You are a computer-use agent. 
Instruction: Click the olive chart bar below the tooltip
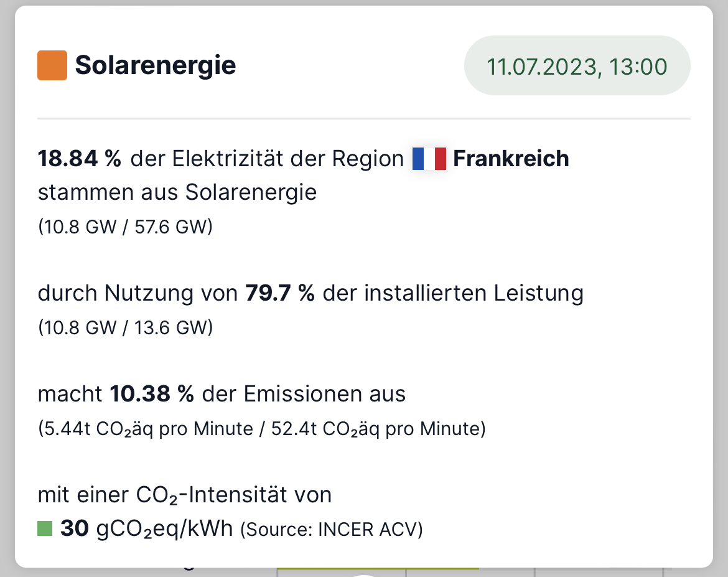point(378,568)
